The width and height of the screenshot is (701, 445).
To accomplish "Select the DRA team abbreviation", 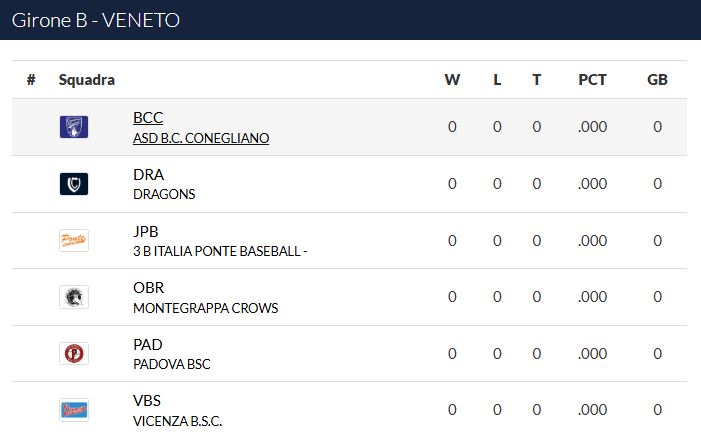I will (148, 174).
